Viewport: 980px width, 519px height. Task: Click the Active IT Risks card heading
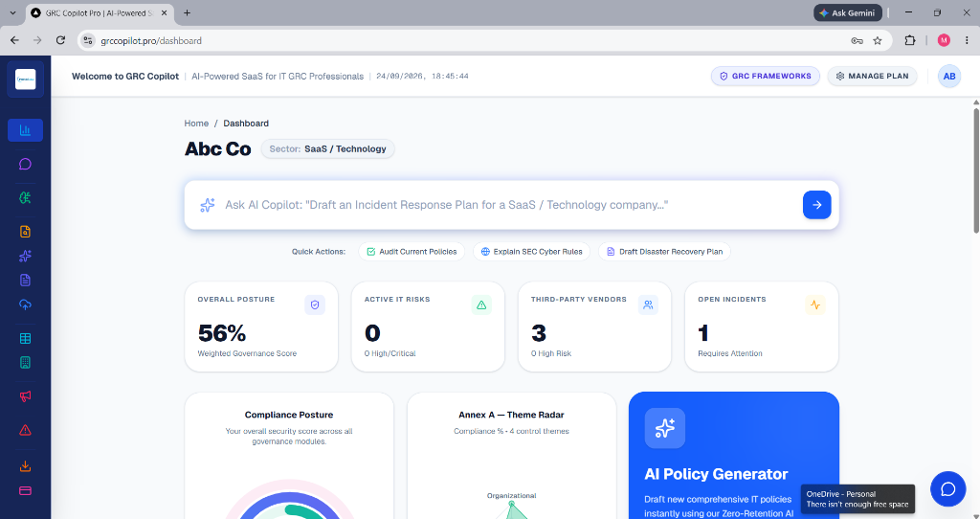(397, 300)
